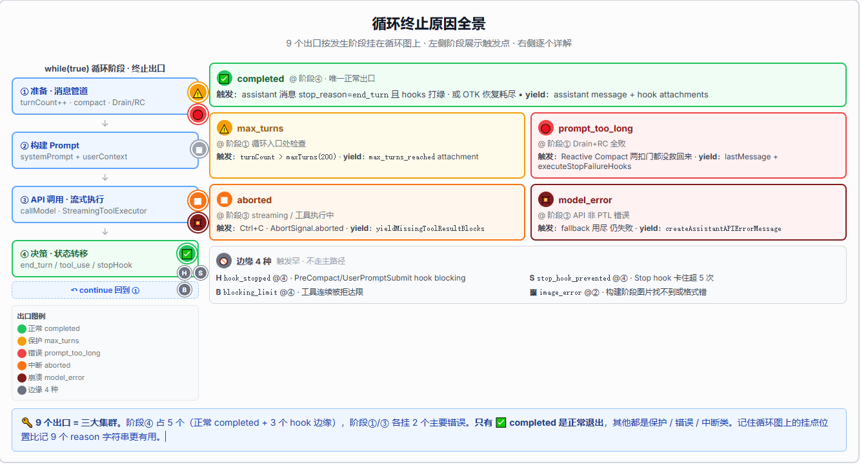Click the prohibited icon beside 边缘 4 种 heading
This screenshot has width=868, height=467.
[x=224, y=261]
